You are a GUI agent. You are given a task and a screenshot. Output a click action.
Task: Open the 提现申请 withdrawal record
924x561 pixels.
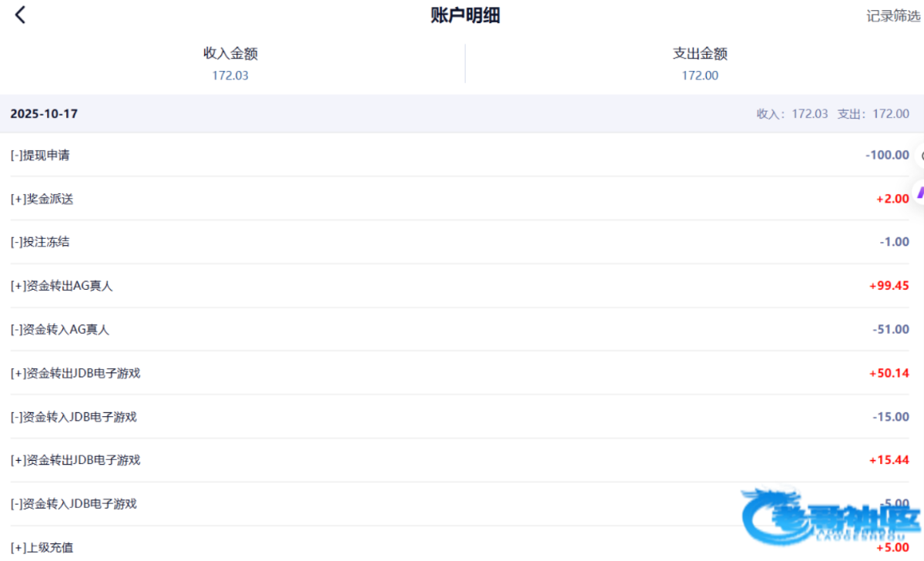coord(40,155)
